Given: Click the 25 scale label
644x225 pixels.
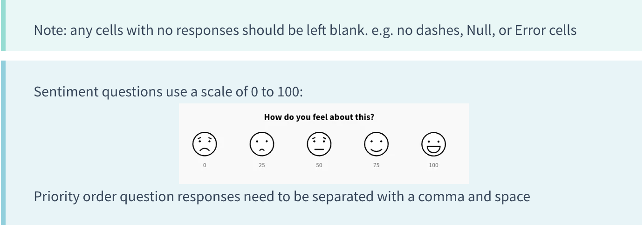Looking at the screenshot, I should click(262, 165).
